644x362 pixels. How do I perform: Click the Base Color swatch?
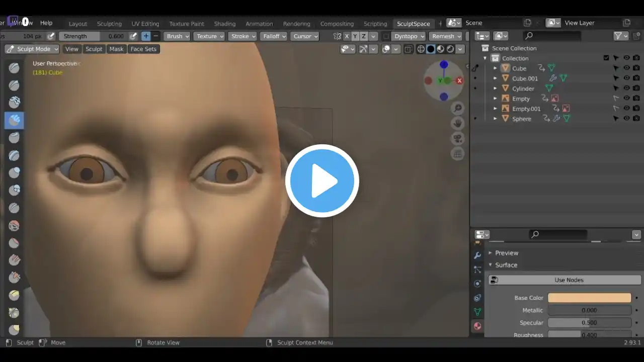(x=589, y=298)
